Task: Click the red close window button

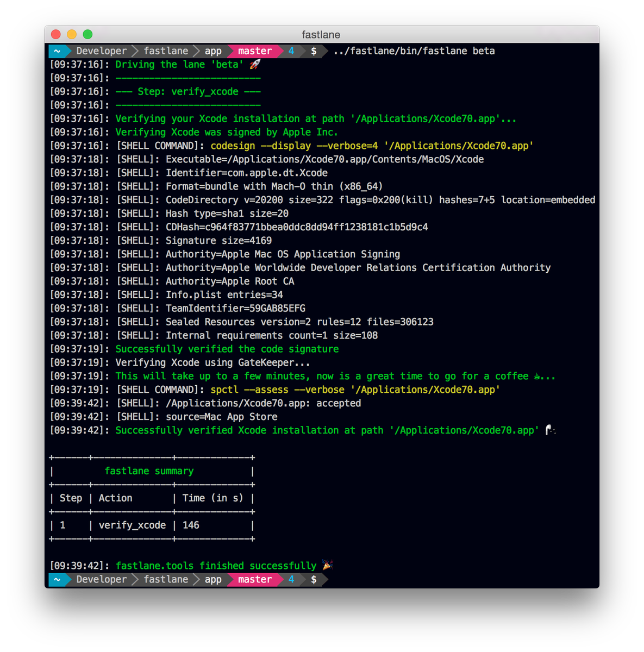Action: 56,34
